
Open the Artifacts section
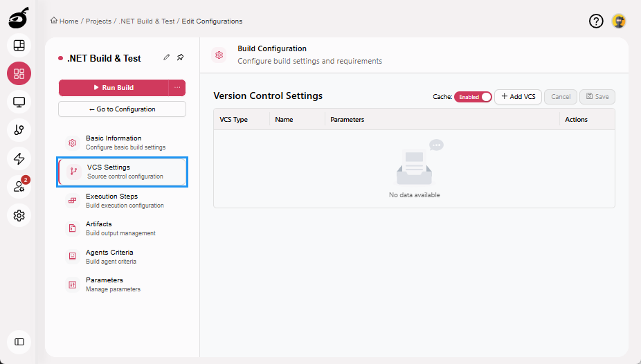point(123,228)
